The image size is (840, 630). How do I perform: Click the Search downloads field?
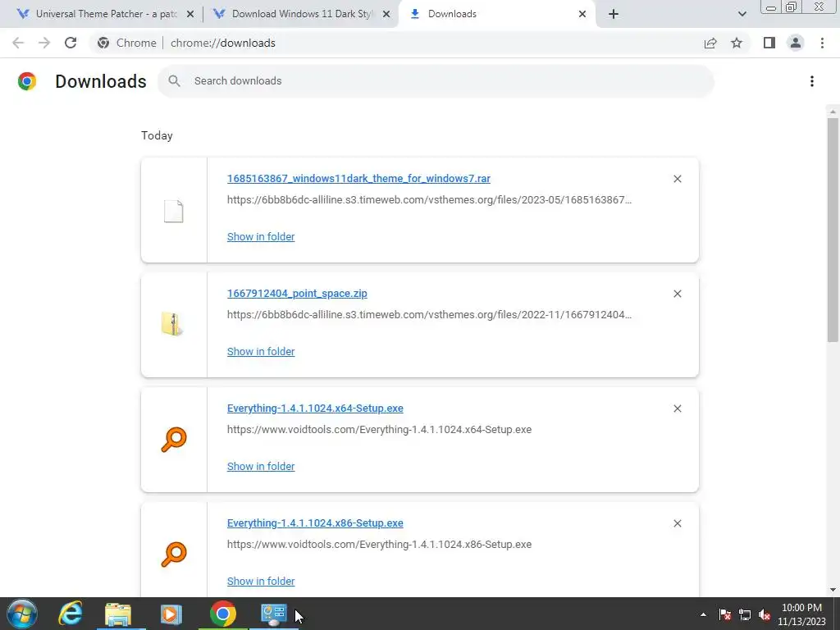coord(436,81)
